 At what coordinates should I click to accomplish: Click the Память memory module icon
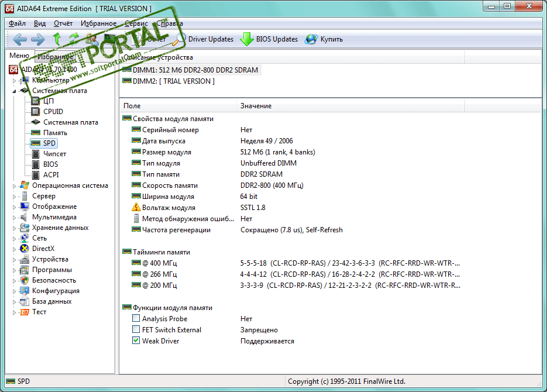[36, 133]
